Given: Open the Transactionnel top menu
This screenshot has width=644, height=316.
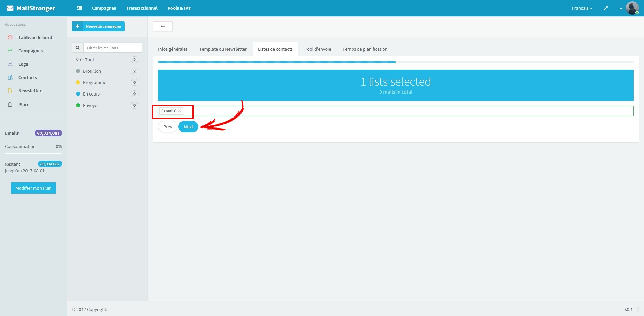Looking at the screenshot, I should [142, 8].
